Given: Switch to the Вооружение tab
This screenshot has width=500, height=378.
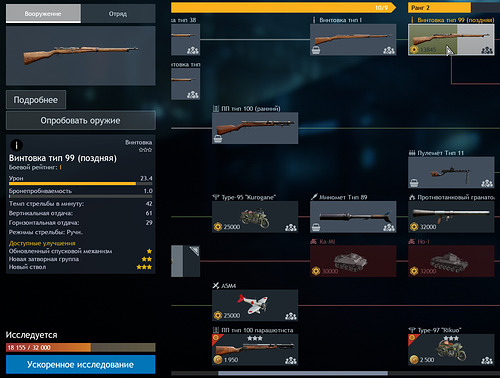Looking at the screenshot, I should coord(43,14).
